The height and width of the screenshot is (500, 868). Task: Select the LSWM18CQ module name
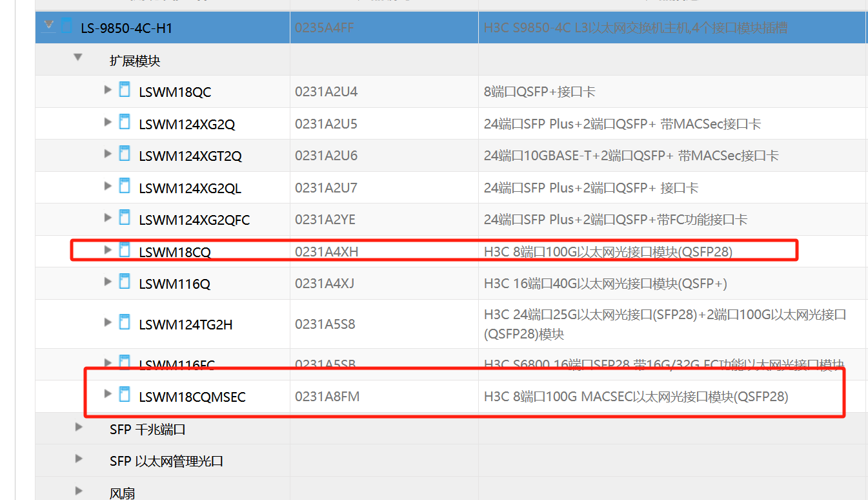tap(175, 252)
